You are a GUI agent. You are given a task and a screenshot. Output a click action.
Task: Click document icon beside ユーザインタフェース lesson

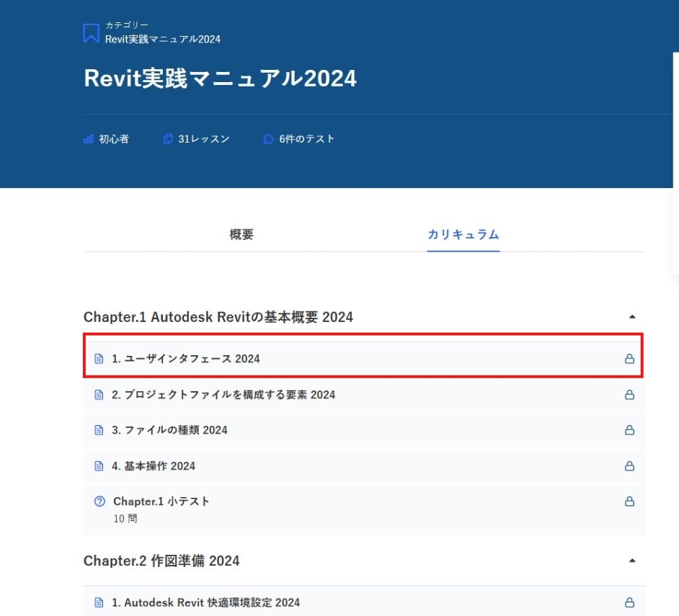tap(99, 359)
